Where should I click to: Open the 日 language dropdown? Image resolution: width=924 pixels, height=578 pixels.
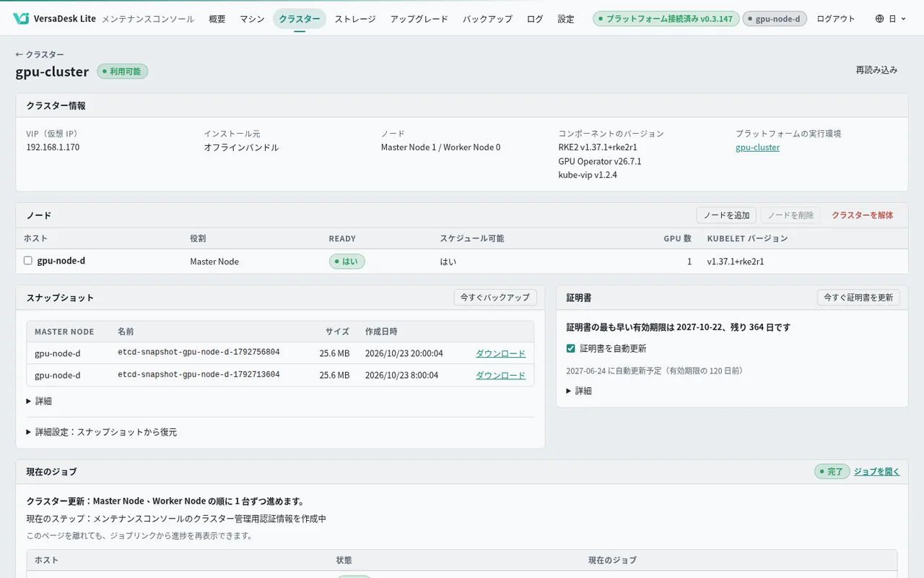point(890,19)
